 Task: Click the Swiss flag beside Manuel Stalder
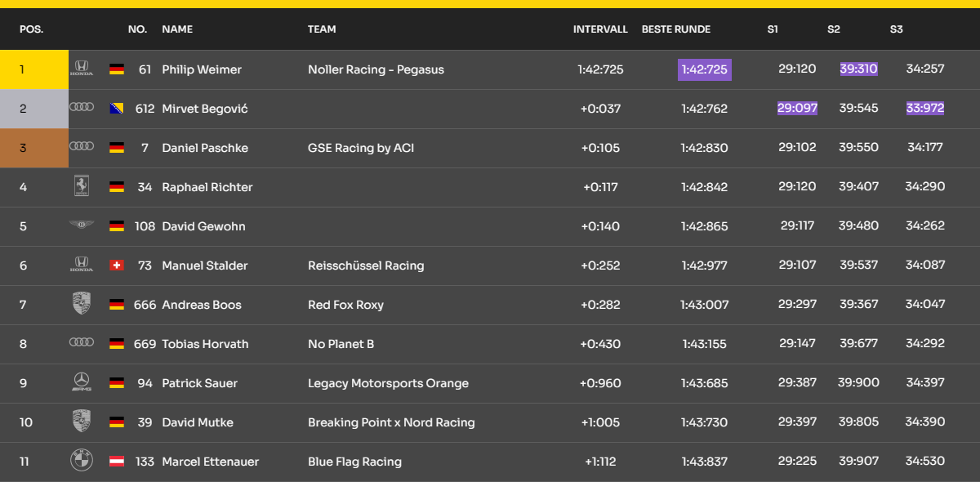pyautogui.click(x=117, y=266)
